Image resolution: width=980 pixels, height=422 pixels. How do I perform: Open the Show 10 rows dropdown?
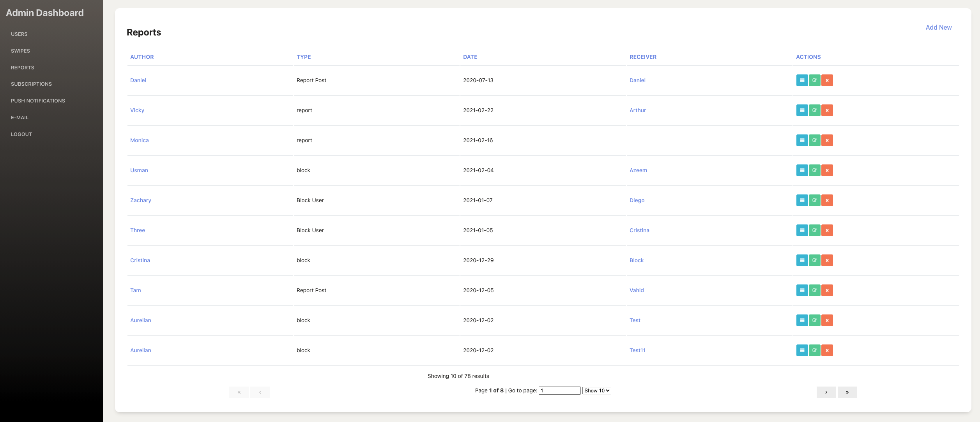click(596, 390)
